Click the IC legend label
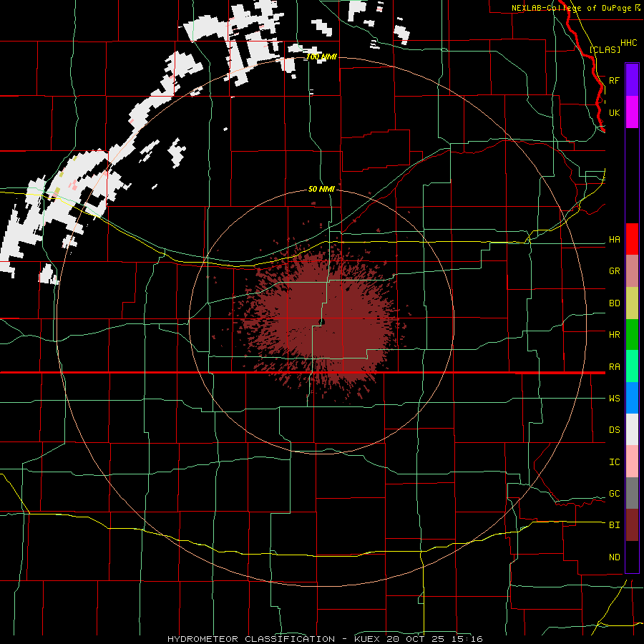Viewport: 644px width, 644px height. click(614, 462)
